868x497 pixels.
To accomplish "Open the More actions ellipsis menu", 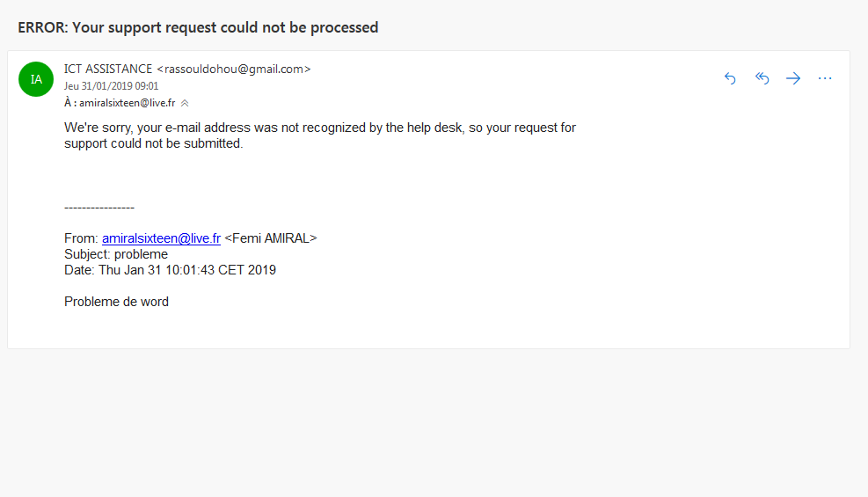I will (825, 78).
